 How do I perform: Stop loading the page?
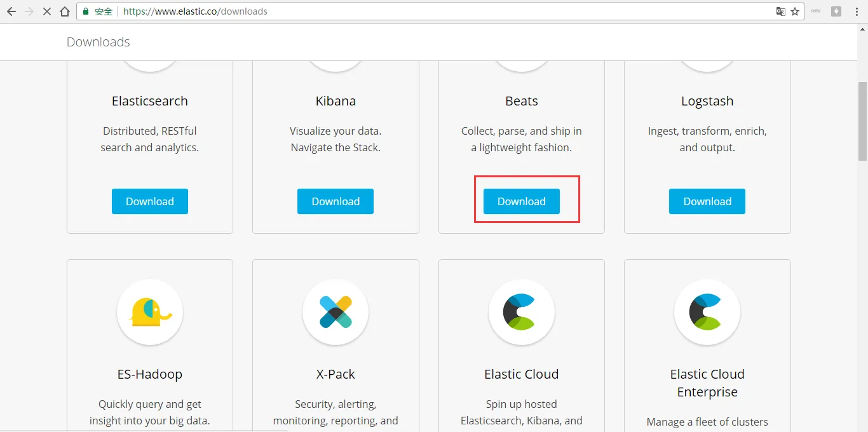click(47, 11)
